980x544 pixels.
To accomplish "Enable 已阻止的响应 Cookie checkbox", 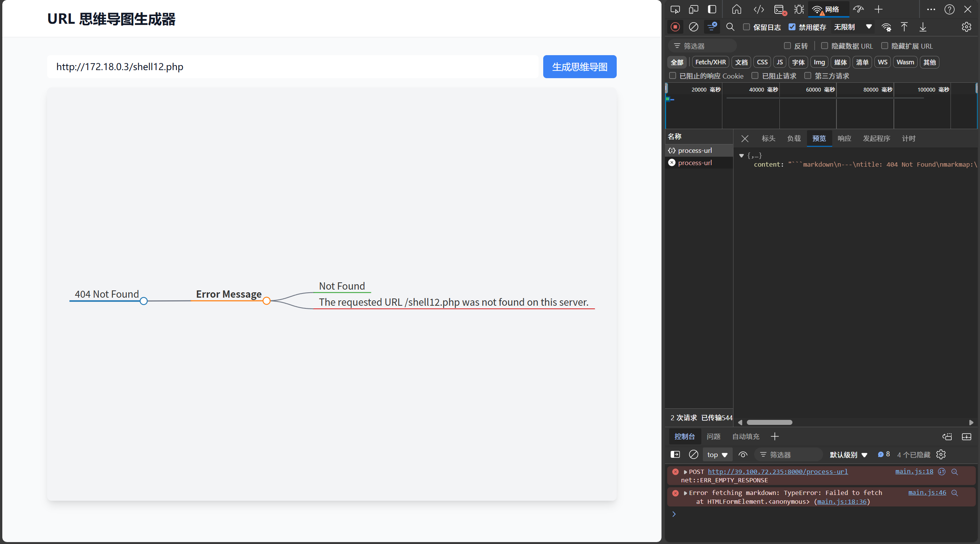I will [673, 75].
